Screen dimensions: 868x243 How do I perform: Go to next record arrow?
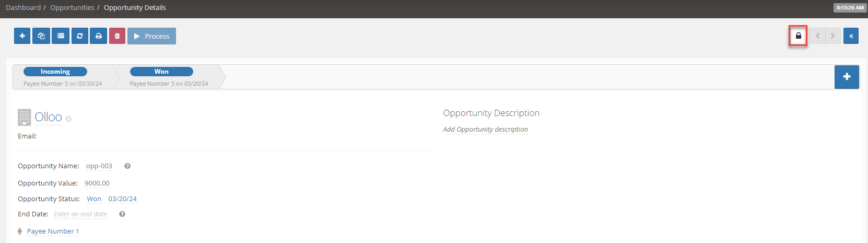(832, 36)
